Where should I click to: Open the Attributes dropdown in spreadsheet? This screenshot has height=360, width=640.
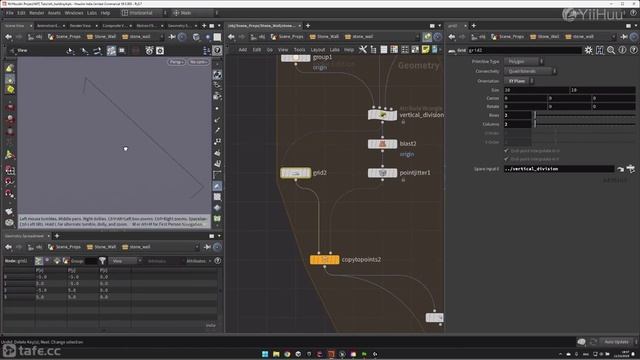coord(198,261)
